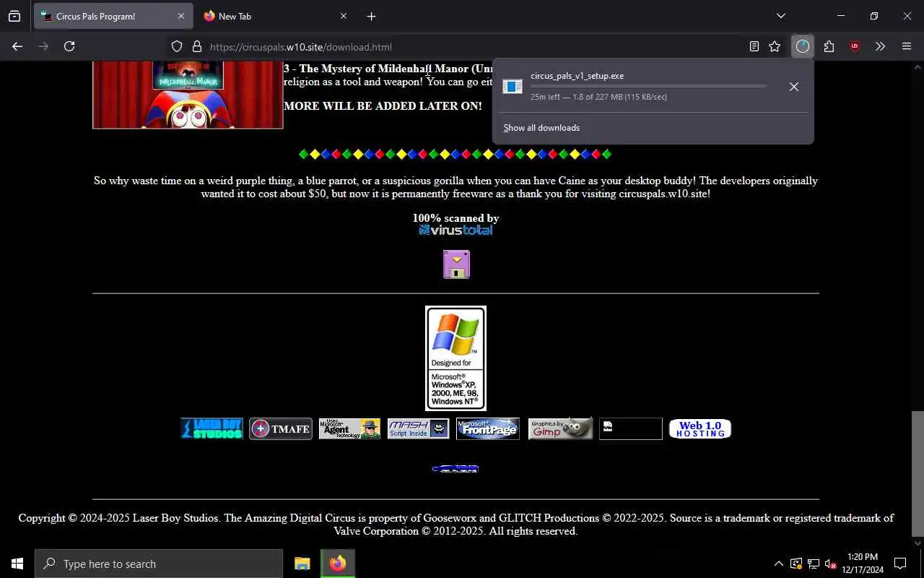This screenshot has height=578, width=924.
Task: Open the notification center icon
Action: point(900,564)
